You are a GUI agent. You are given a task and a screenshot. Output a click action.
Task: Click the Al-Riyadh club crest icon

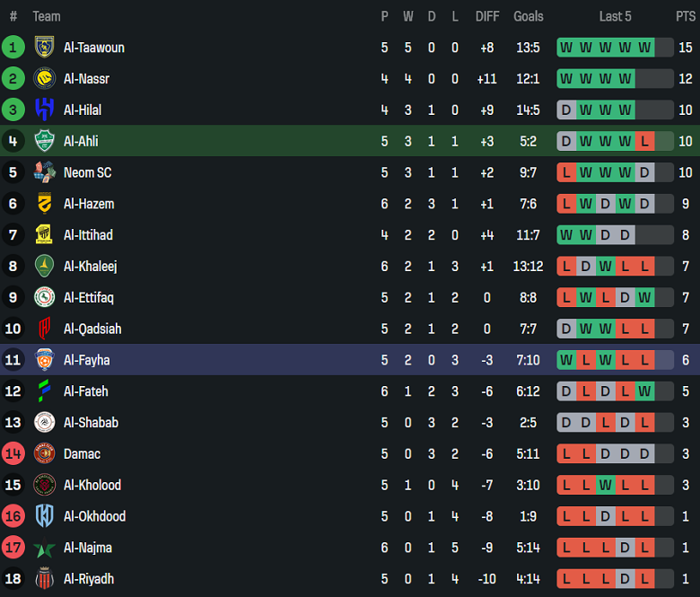pyautogui.click(x=44, y=579)
